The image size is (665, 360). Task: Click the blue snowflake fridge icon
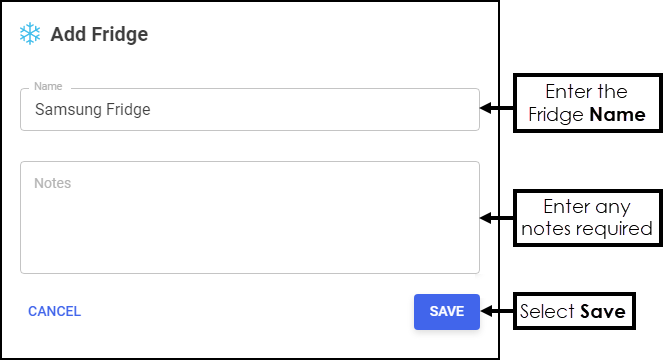tap(30, 34)
